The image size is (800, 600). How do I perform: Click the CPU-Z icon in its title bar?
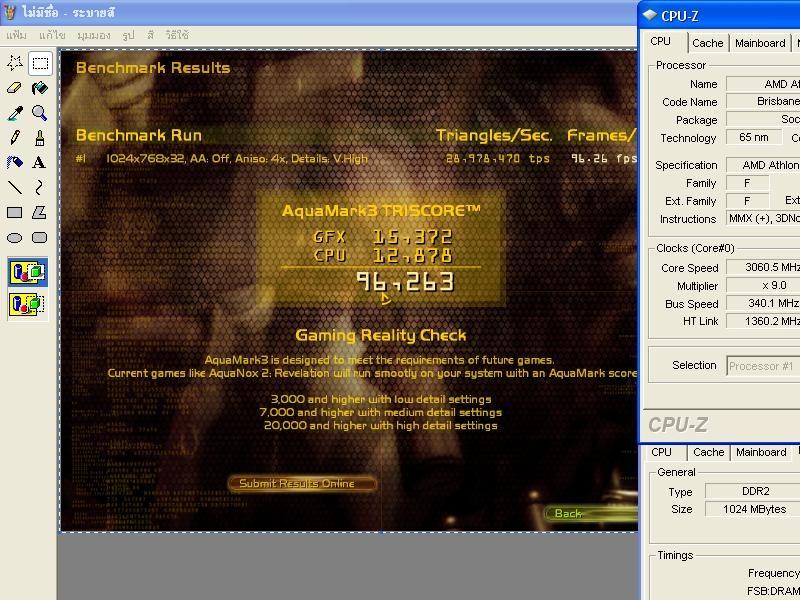pos(649,15)
